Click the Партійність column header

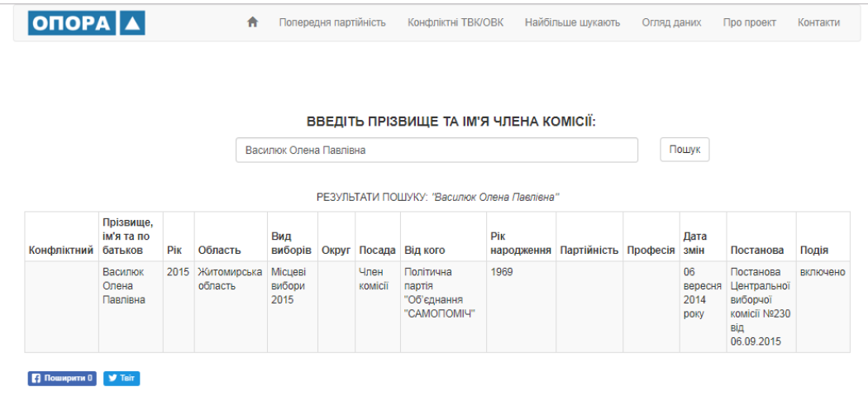coord(589,251)
